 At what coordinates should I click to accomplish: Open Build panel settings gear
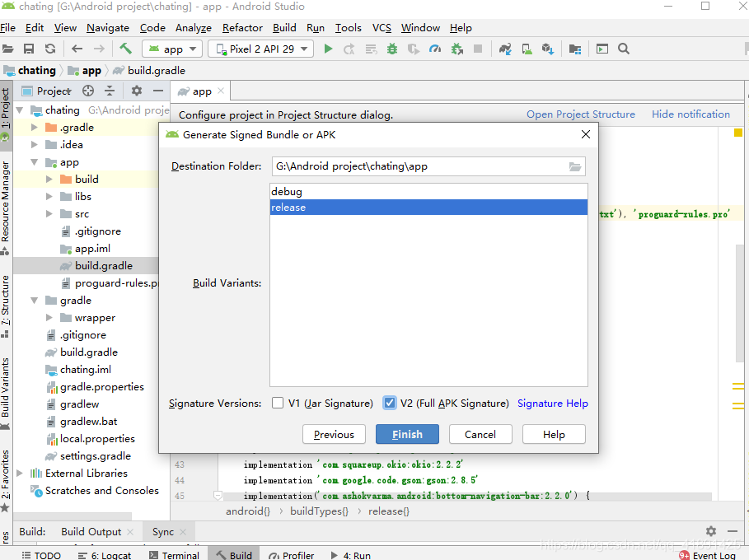711,531
